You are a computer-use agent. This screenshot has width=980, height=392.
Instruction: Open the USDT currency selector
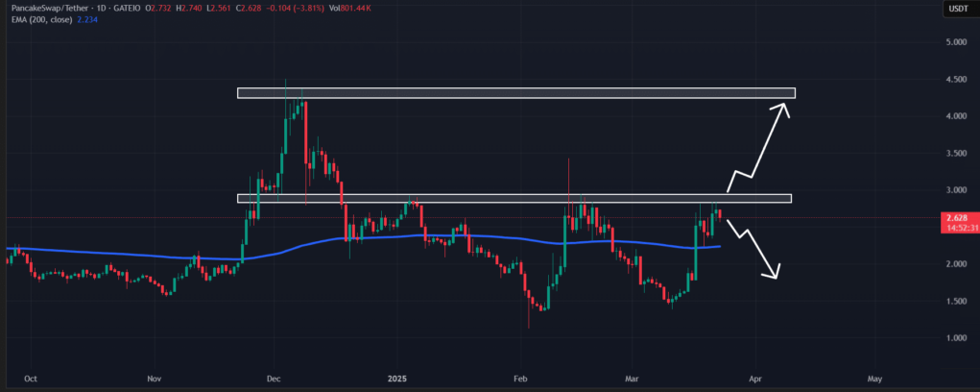(958, 9)
